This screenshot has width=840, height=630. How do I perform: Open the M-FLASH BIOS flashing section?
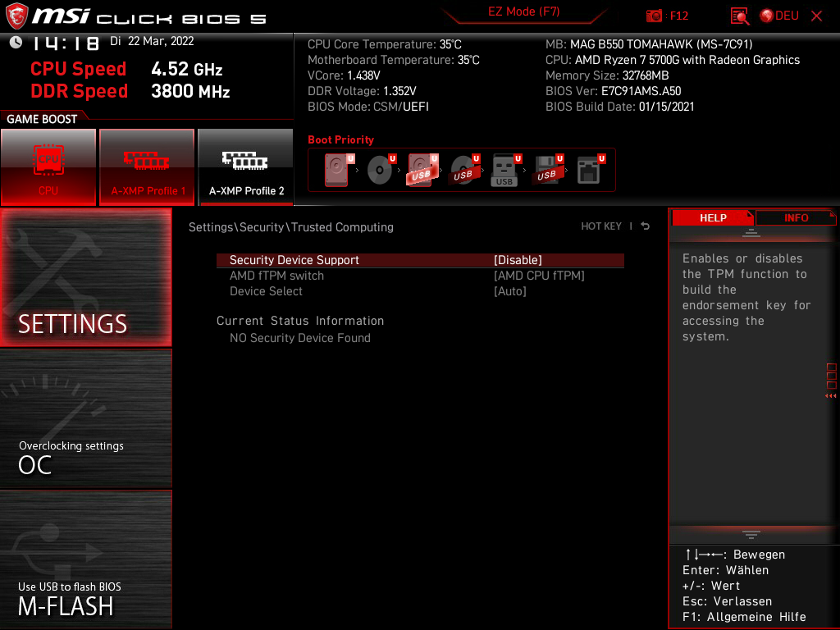(x=85, y=559)
